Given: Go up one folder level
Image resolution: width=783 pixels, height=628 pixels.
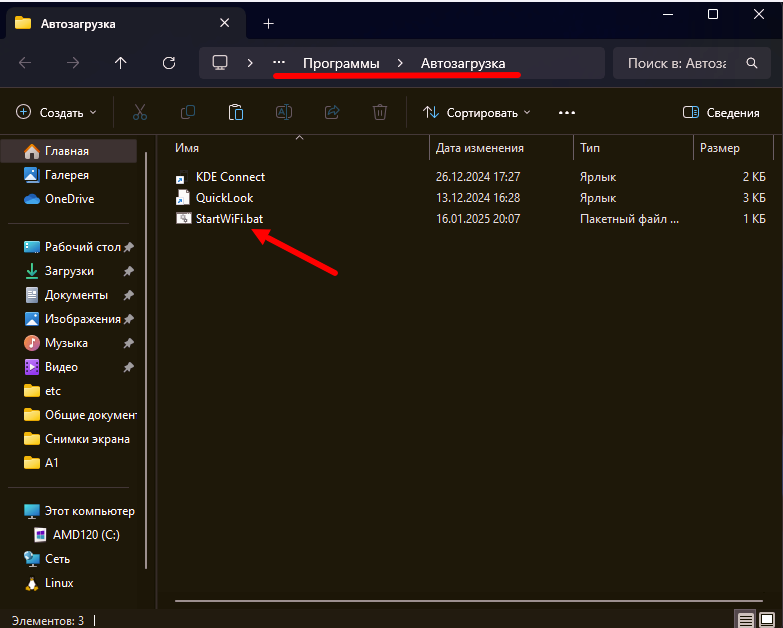Looking at the screenshot, I should click(121, 63).
